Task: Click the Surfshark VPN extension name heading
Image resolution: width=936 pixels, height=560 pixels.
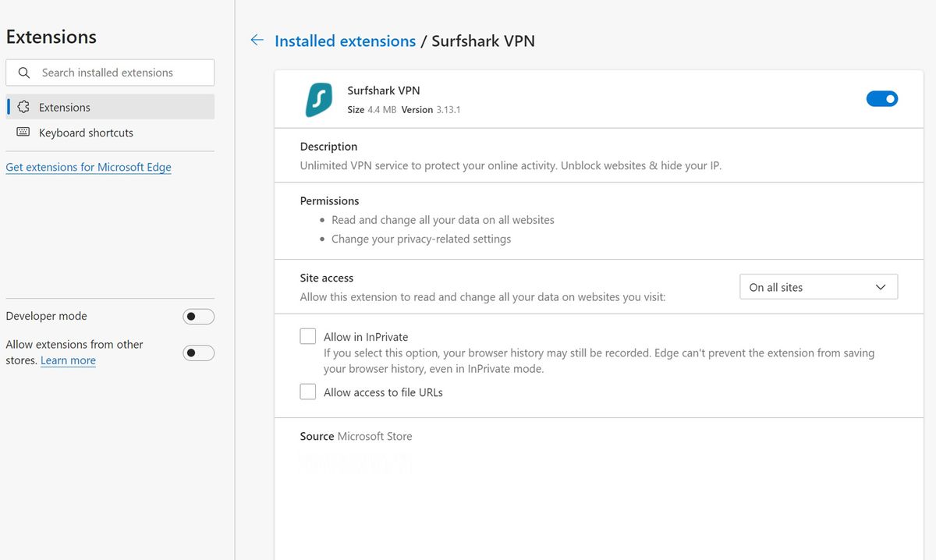Action: pyautogui.click(x=383, y=90)
